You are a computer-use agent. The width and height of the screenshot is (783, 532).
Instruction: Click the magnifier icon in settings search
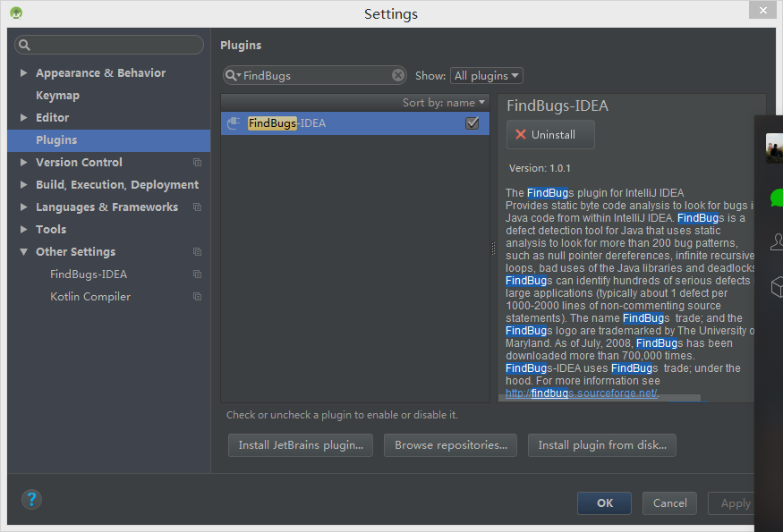pos(24,45)
